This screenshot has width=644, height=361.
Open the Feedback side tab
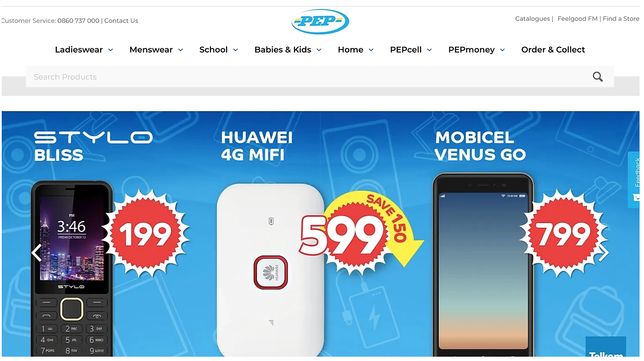[634, 180]
